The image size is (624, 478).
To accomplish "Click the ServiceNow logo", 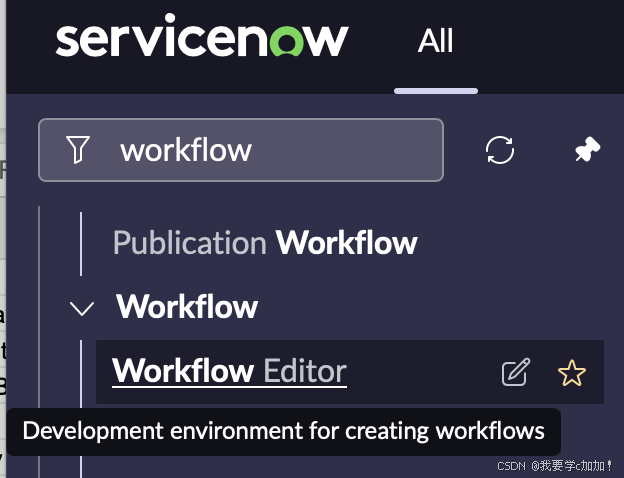I will coord(202,35).
